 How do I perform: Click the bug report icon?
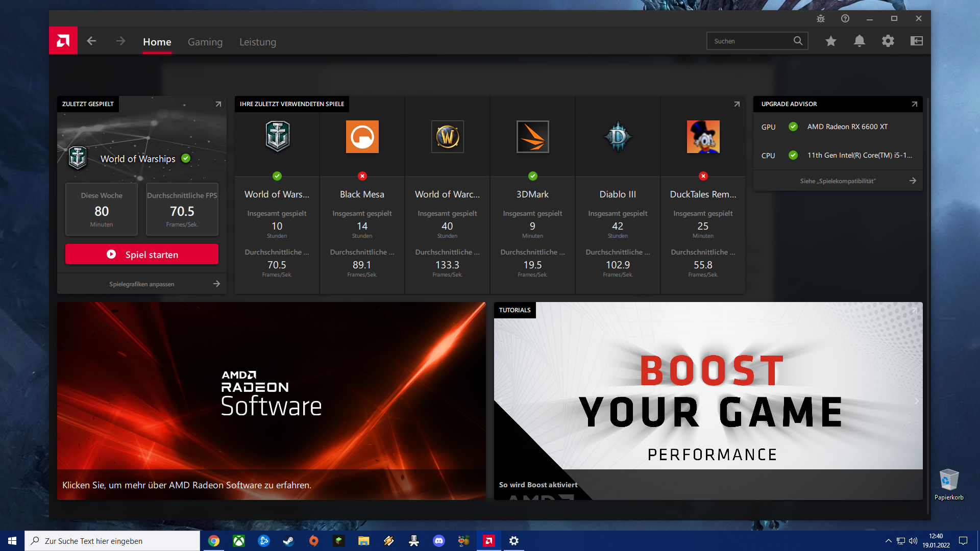821,18
